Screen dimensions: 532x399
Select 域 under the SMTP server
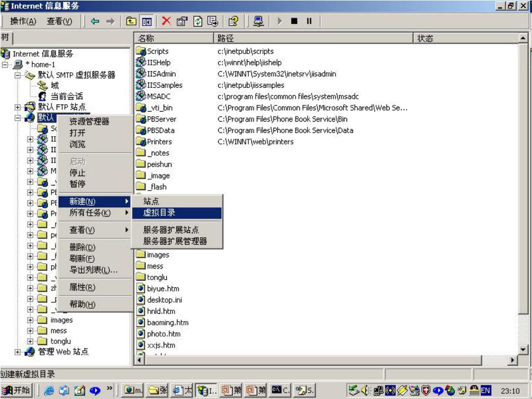tap(55, 86)
